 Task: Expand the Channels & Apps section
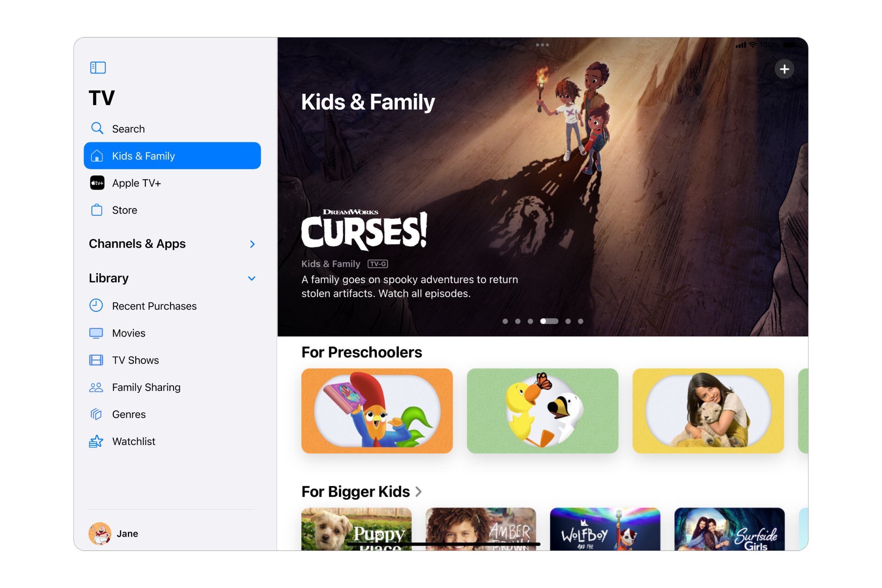252,244
